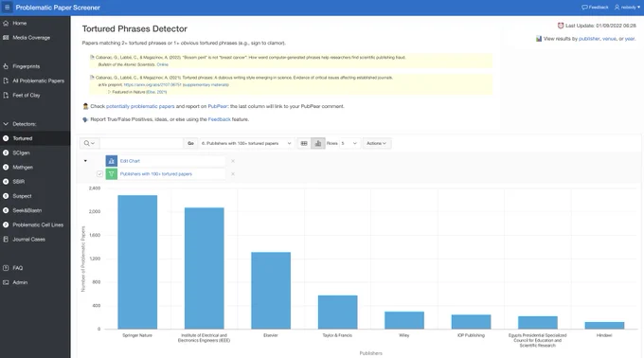Click into the report search field
This screenshot has width=644, height=358.
[x=141, y=143]
